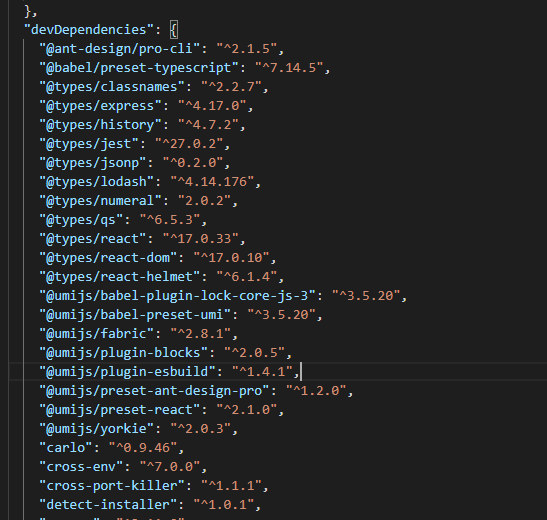The image size is (547, 520).
Task: Click version "^1.4.1" value
Action: coord(262,372)
